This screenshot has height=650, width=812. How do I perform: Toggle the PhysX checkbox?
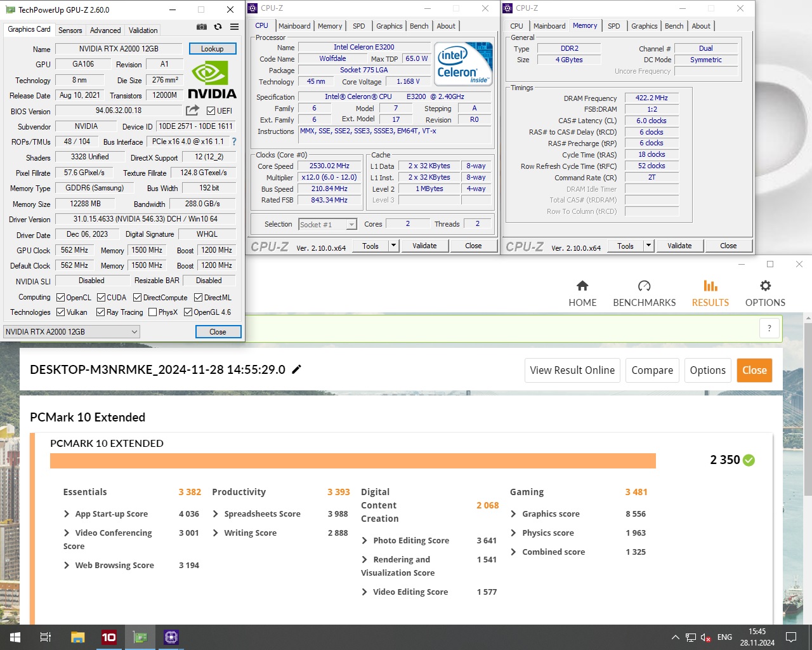[152, 312]
